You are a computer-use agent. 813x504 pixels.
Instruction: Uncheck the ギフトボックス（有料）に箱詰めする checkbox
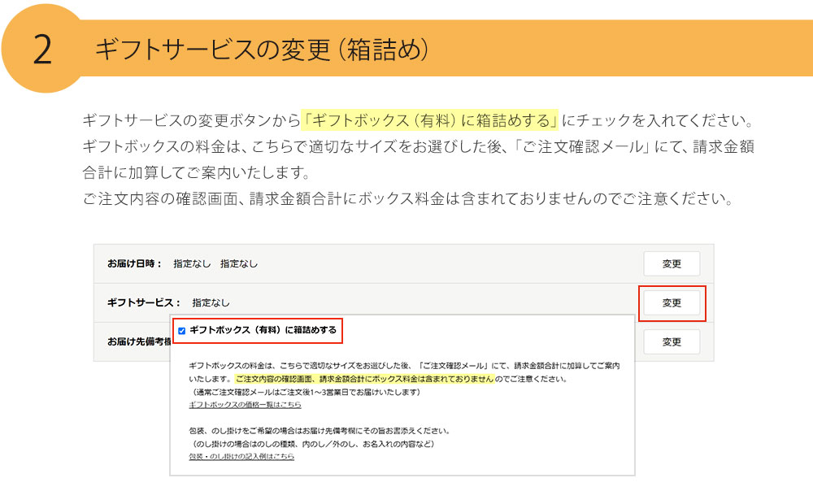[x=182, y=331]
